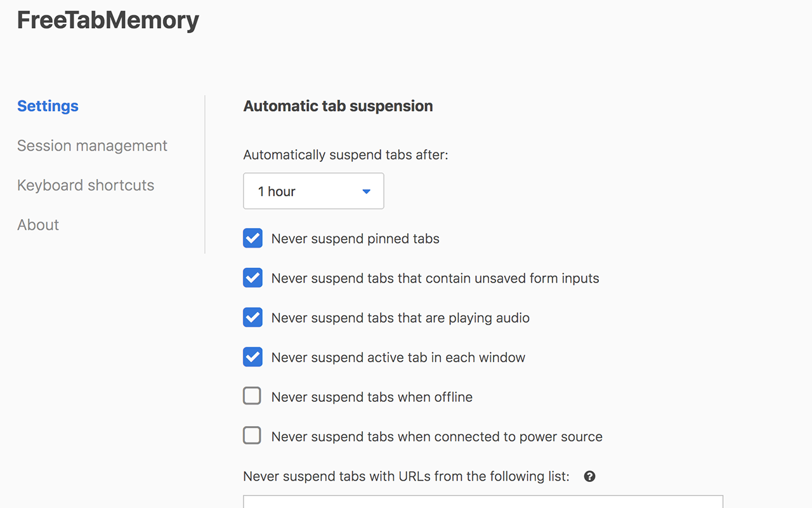Screen dimensions: 812x508
Task: Check 'Never suspend tabs when connected to power source'
Action: (252, 436)
